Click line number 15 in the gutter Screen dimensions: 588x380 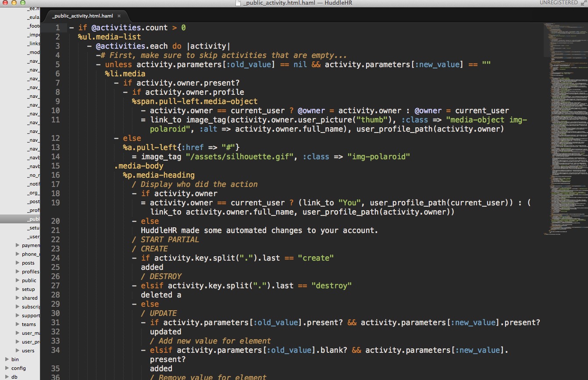tap(55, 166)
